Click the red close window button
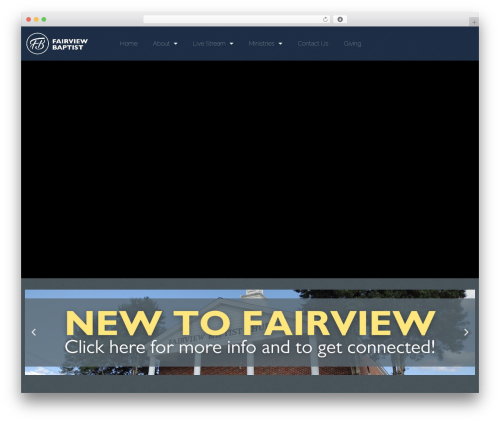The image size is (500, 423). click(29, 20)
